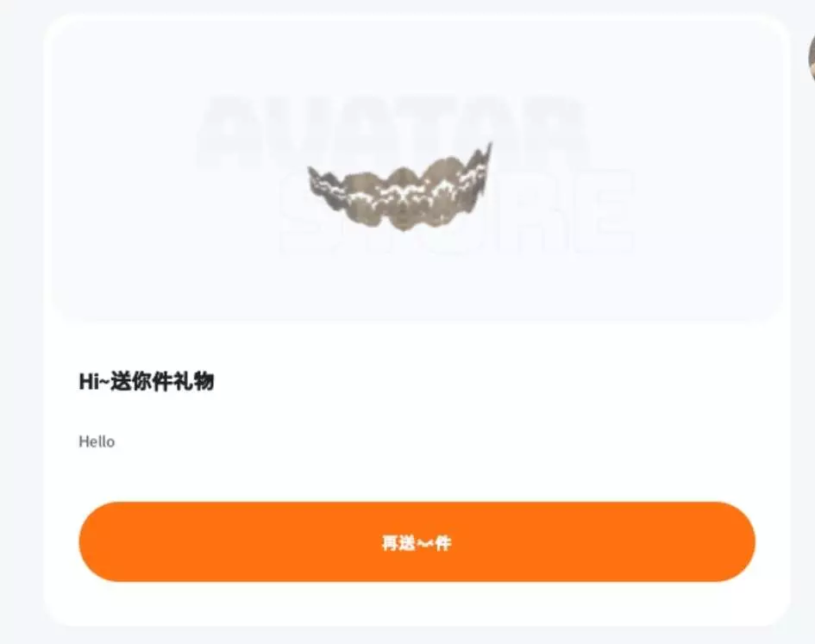Click the white scalloped lace trim
Screen dimensions: 815x644
[400, 193]
